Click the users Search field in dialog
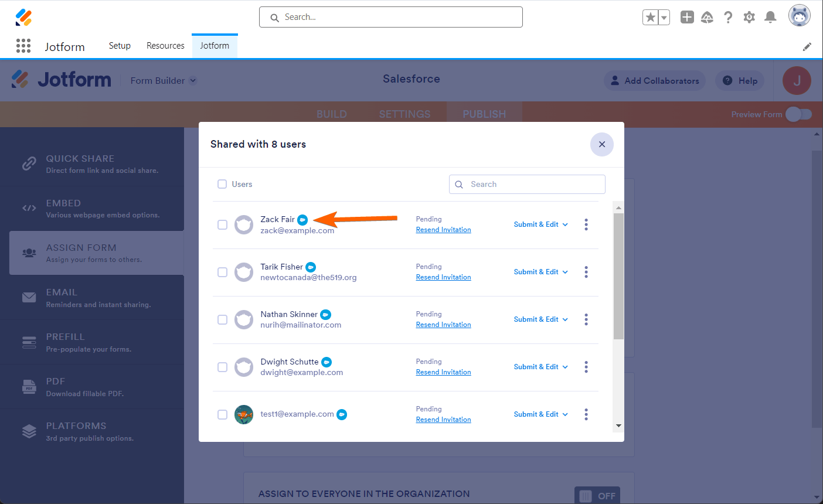 coord(527,184)
